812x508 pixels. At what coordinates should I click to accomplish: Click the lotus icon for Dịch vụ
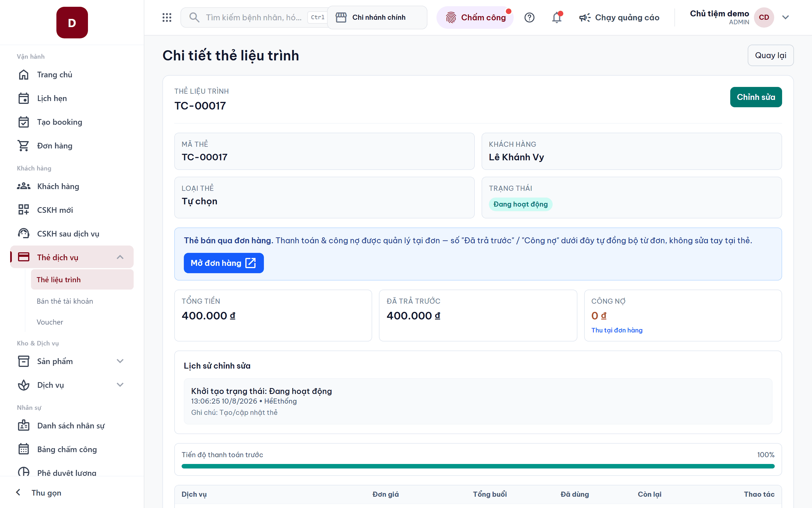pyautogui.click(x=23, y=385)
